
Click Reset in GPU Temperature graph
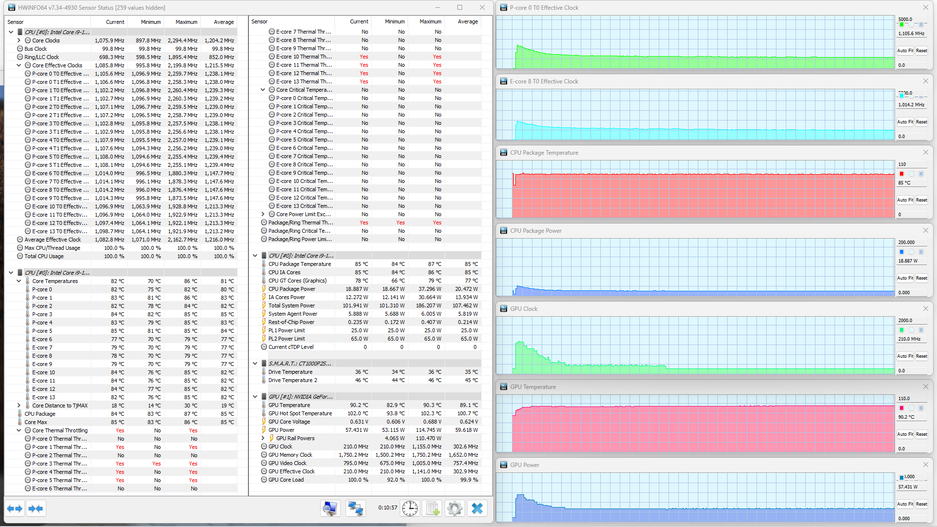click(x=921, y=434)
